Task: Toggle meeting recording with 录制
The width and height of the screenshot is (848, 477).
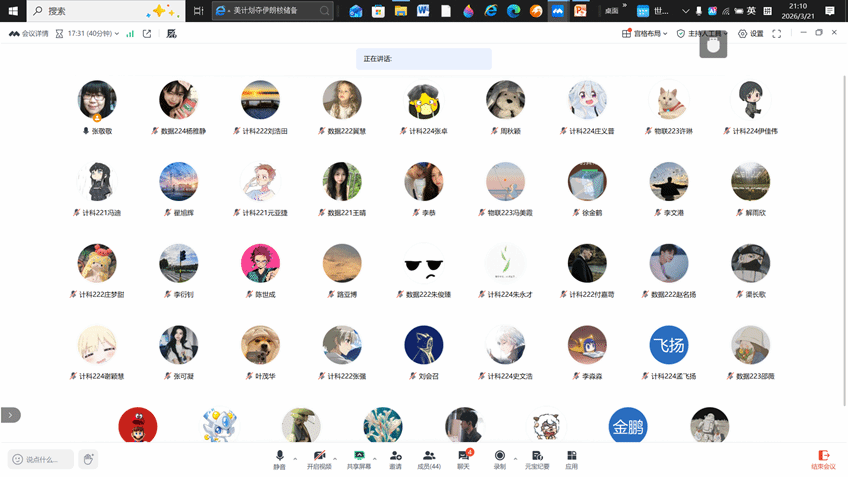Action: [500, 458]
